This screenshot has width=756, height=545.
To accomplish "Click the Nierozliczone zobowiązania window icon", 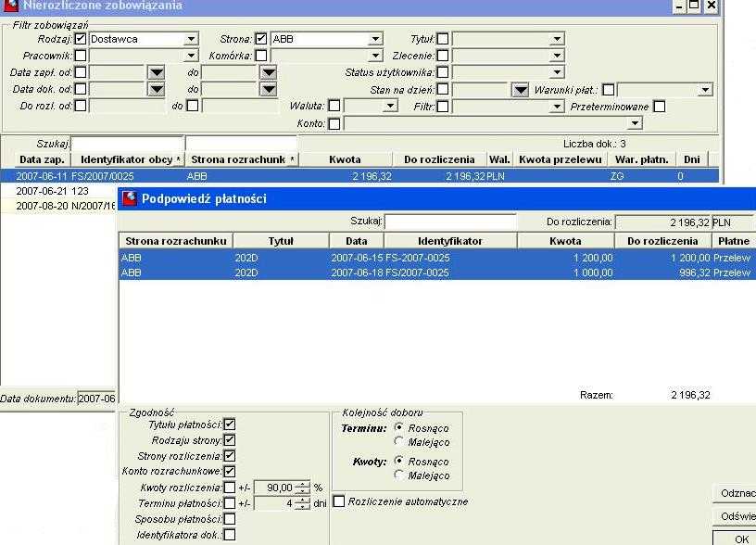I will (x=10, y=5).
